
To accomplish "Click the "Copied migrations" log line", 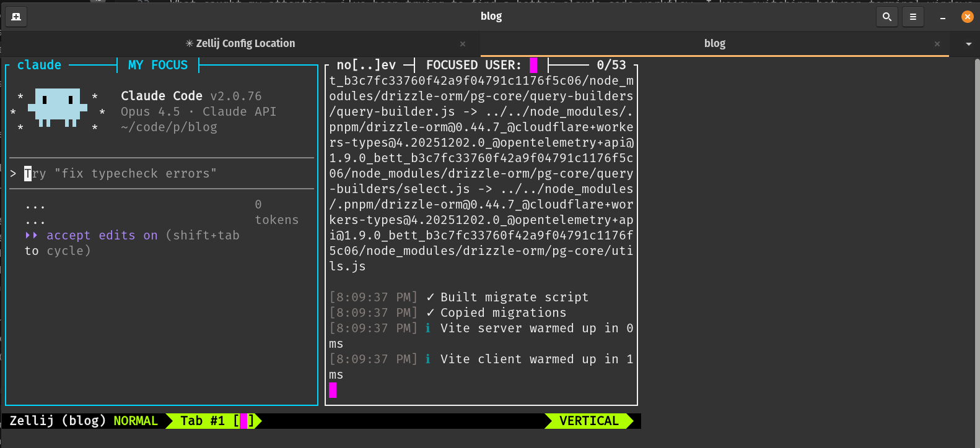I will [x=448, y=312].
